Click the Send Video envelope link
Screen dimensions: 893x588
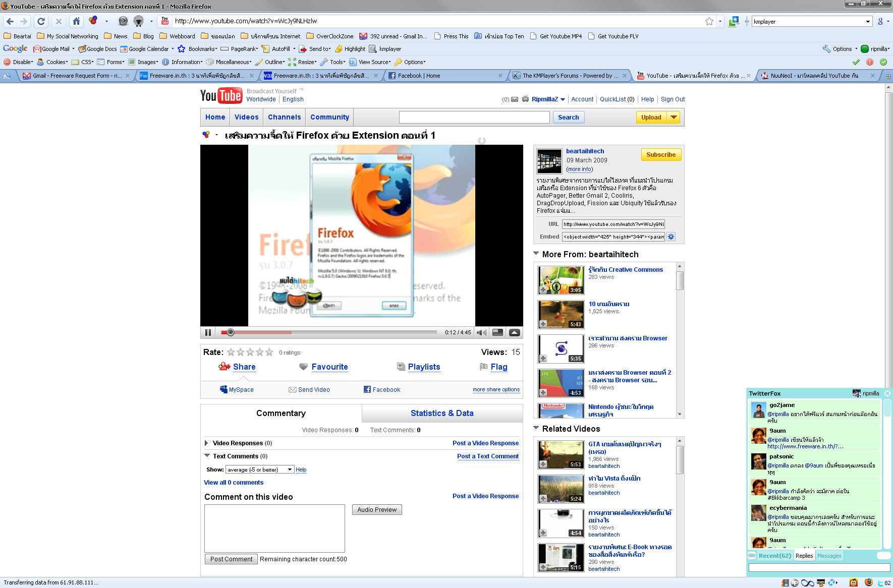[309, 389]
